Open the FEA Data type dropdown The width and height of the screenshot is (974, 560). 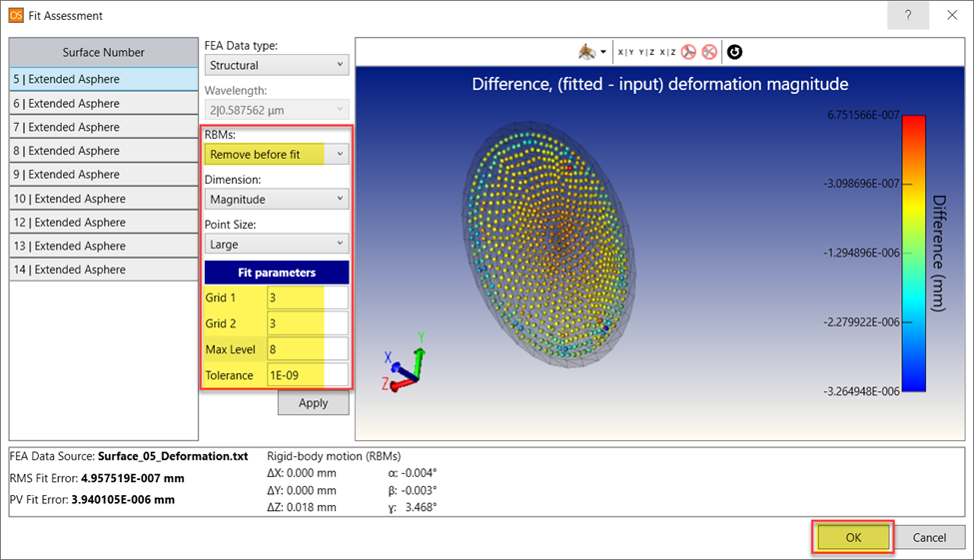coord(276,65)
